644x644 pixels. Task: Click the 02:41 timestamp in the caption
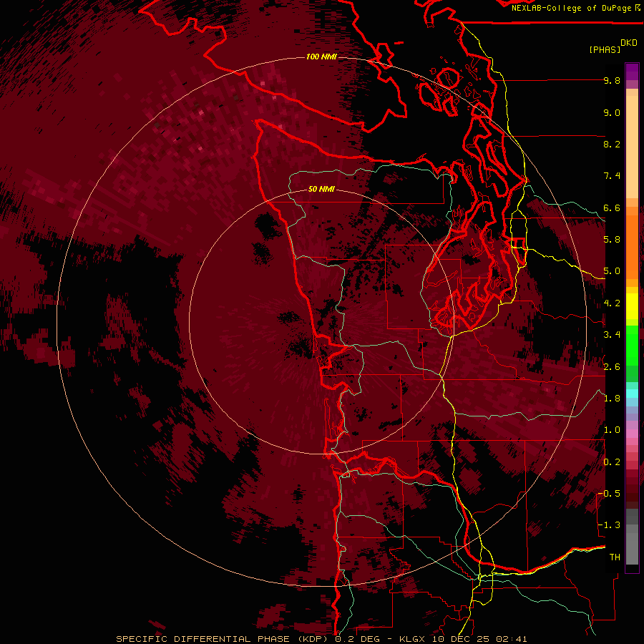[512, 639]
